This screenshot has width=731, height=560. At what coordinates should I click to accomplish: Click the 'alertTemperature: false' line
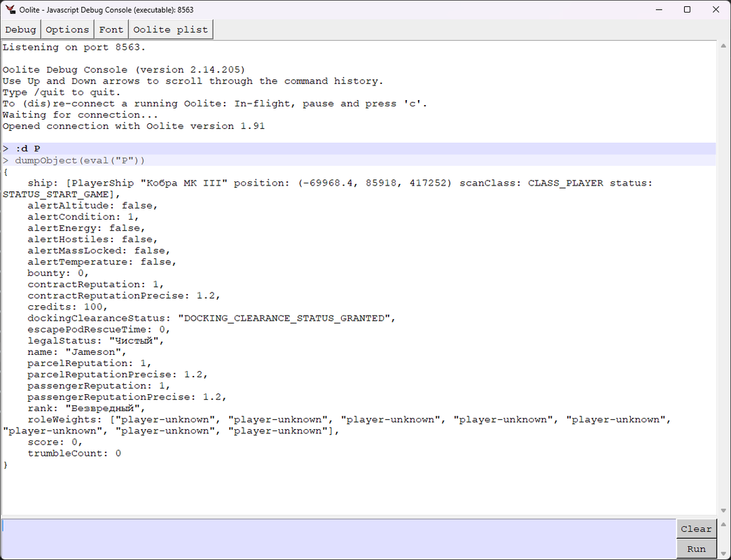click(x=102, y=262)
